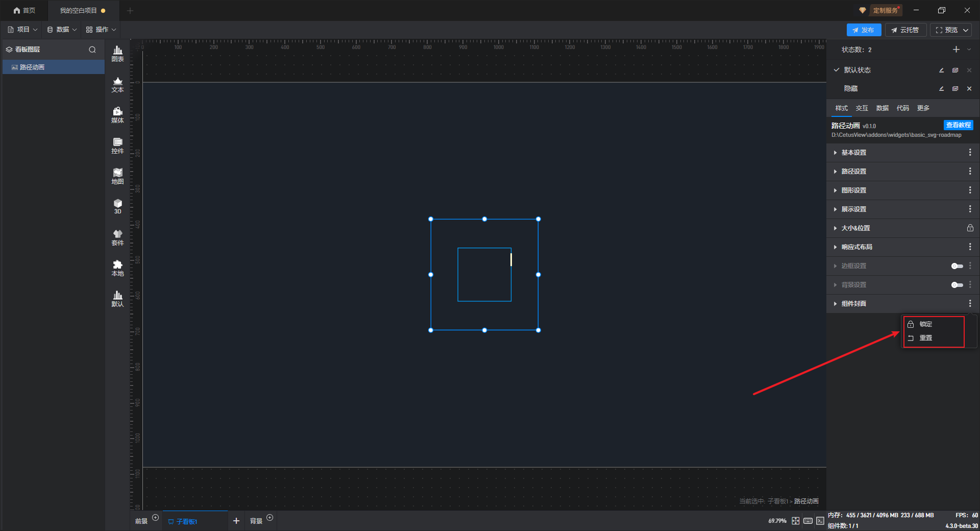Image resolution: width=980 pixels, height=531 pixels.
Task: Add a foreground board beside 前景
Action: (x=156, y=518)
